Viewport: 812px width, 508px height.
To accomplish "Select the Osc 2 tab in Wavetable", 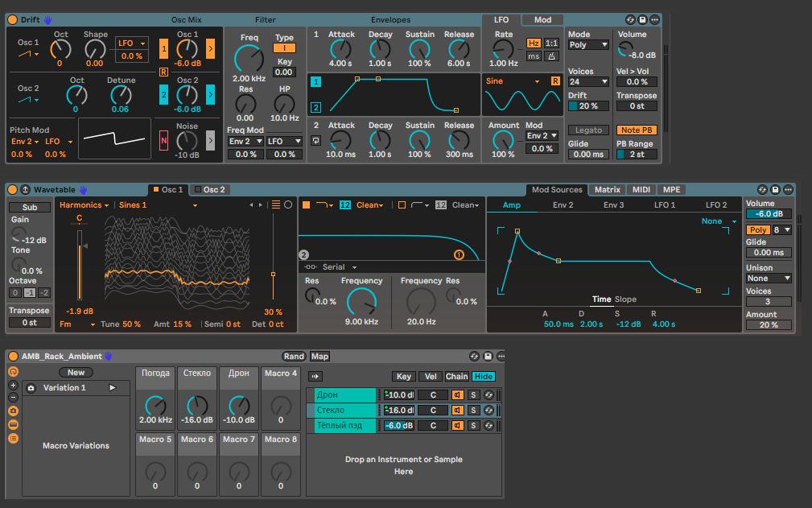I will click(x=210, y=189).
